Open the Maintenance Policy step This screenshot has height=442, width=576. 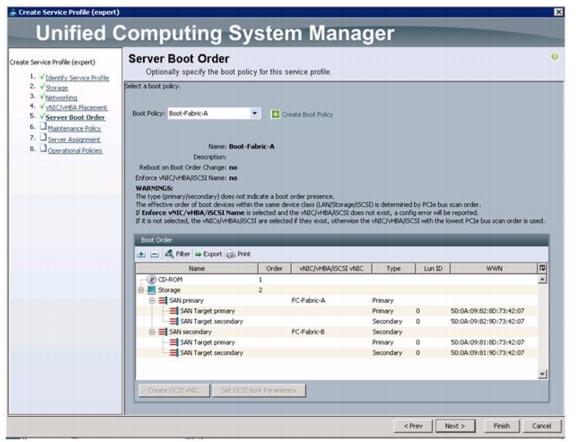click(74, 128)
